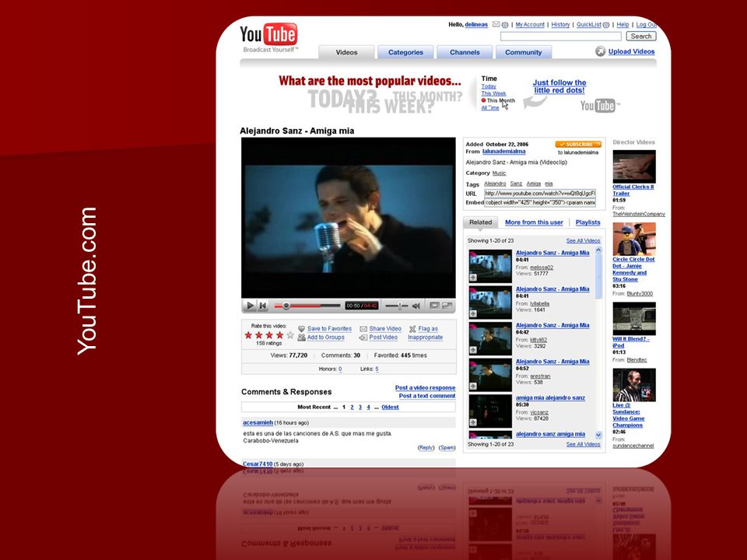The width and height of the screenshot is (747, 560).
Task: Select the Related tab
Action: click(480, 222)
